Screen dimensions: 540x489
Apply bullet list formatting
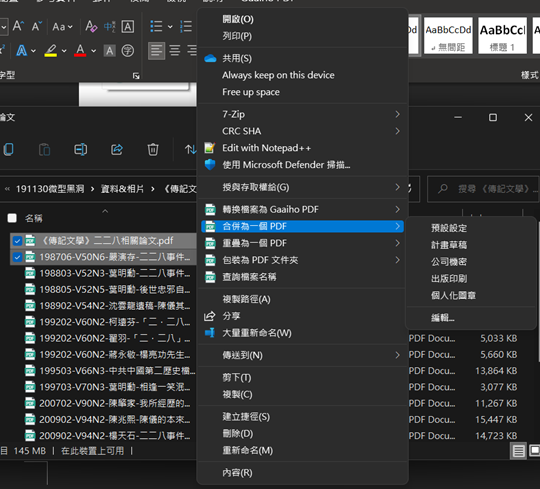click(x=156, y=26)
